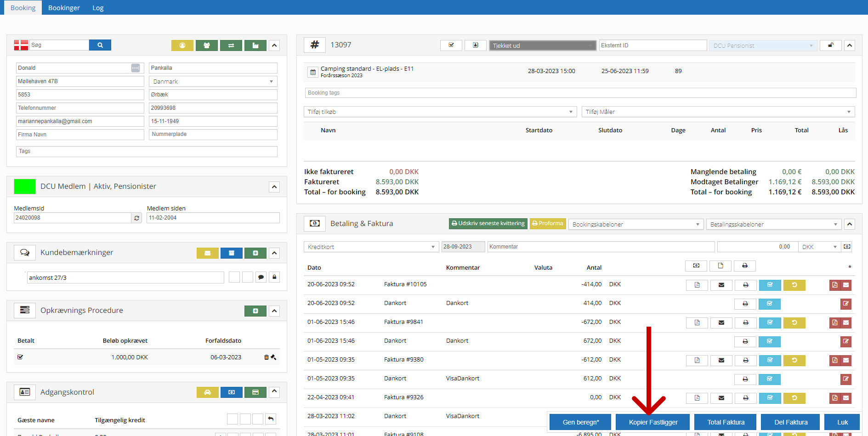Click the Udskriv seneste kvittering button
This screenshot has height=436, width=868.
click(488, 224)
